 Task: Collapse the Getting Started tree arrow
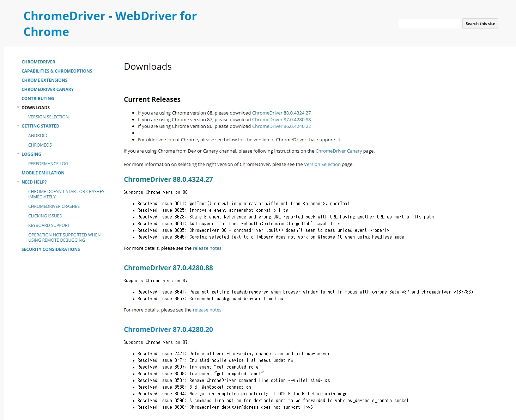(x=18, y=125)
